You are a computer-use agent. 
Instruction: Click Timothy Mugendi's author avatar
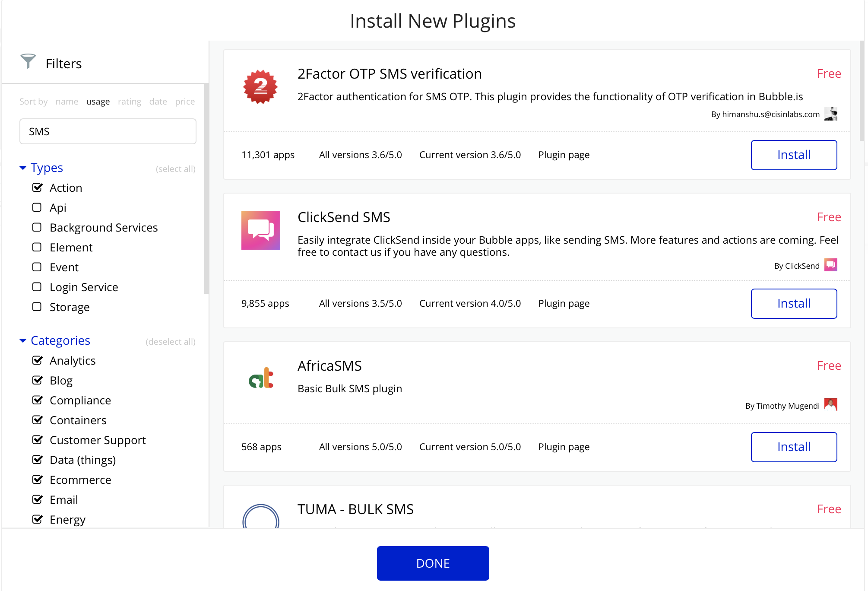831,405
